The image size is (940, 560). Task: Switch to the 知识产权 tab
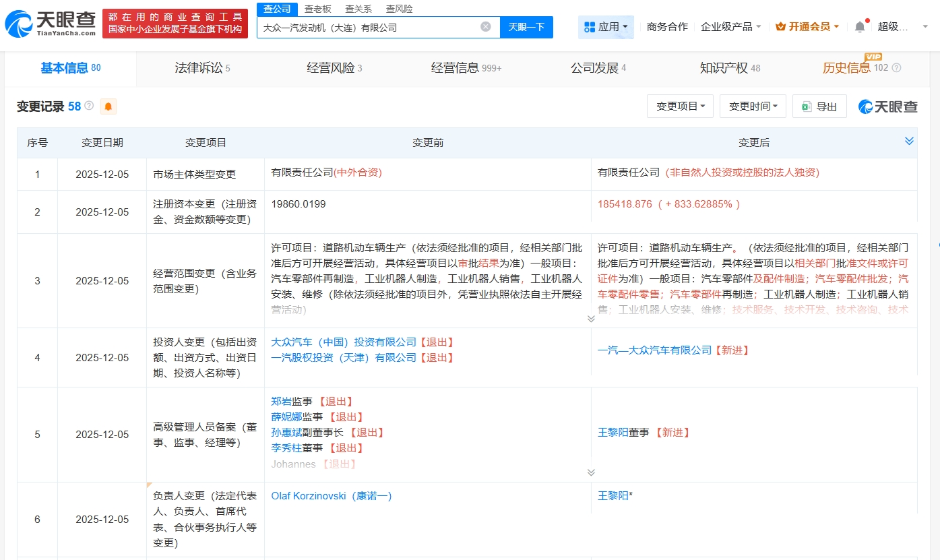(729, 68)
